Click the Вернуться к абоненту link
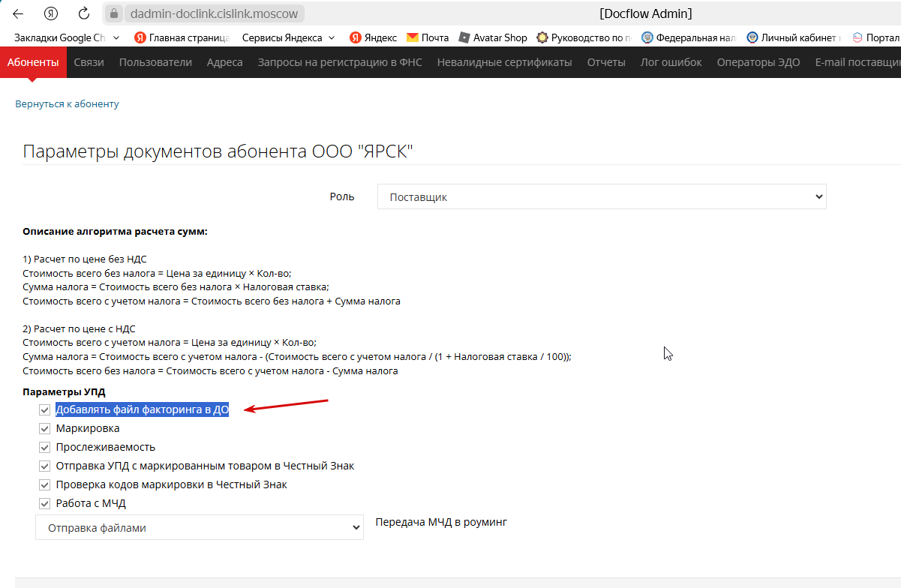901x588 pixels. 67,104
